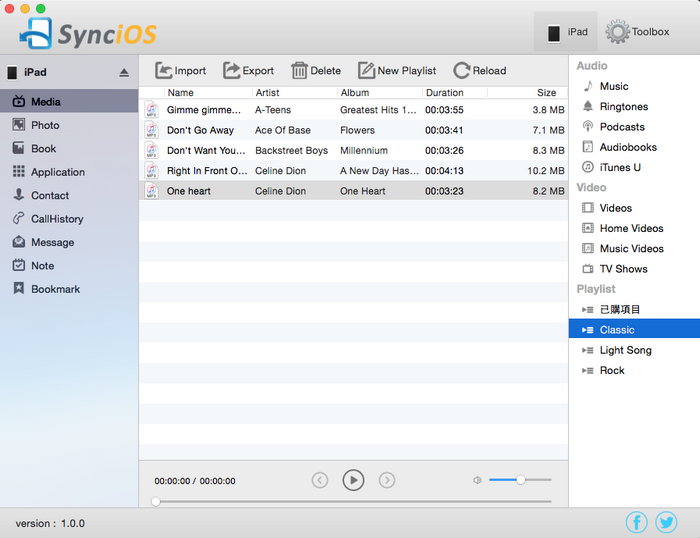
Task: Open the Note section
Action: coord(69,266)
